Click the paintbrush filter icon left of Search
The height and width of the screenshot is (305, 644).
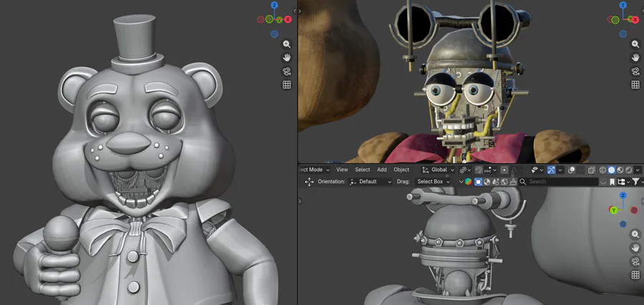[513, 182]
